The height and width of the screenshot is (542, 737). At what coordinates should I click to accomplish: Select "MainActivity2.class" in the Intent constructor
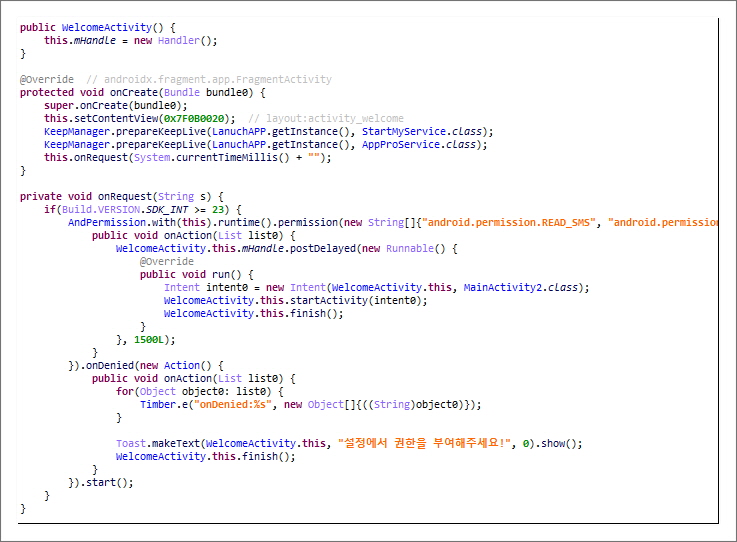pos(520,287)
